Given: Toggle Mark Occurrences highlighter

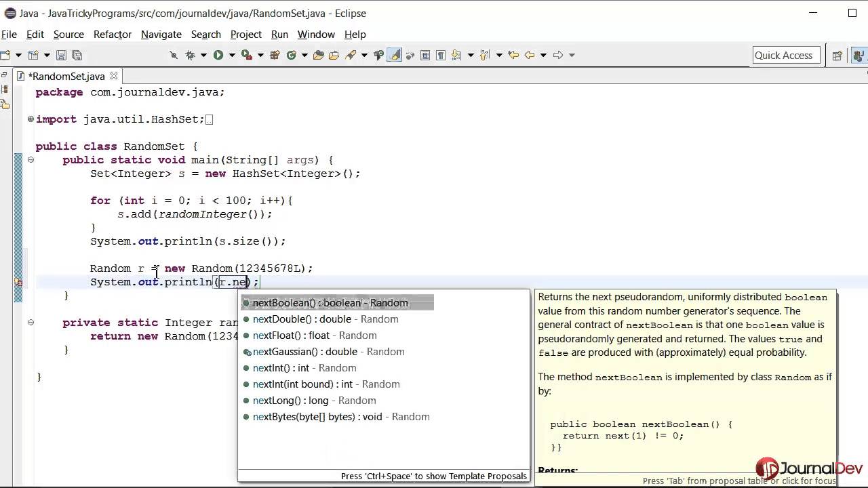Looking at the screenshot, I should tap(394, 55).
